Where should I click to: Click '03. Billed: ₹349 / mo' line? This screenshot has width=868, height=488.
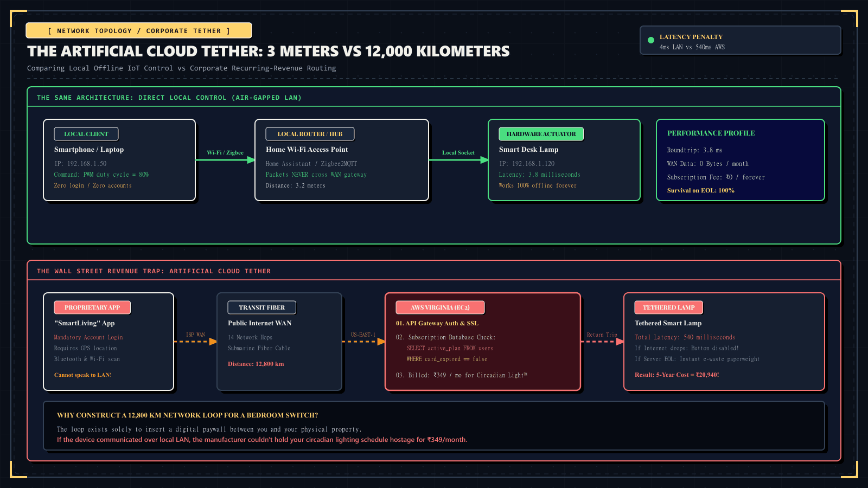point(462,375)
